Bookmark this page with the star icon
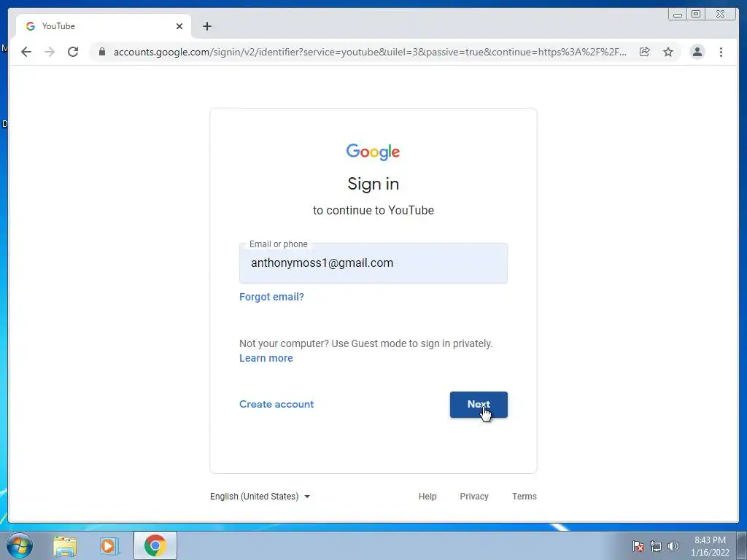Image resolution: width=747 pixels, height=560 pixels. (668, 52)
